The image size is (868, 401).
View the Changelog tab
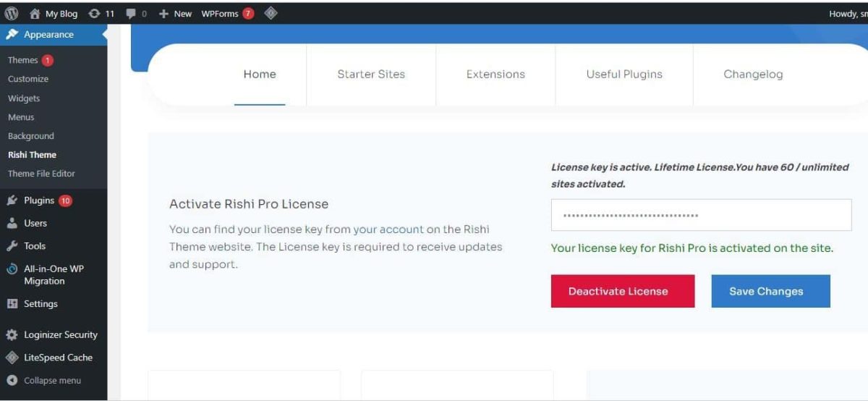(x=753, y=74)
